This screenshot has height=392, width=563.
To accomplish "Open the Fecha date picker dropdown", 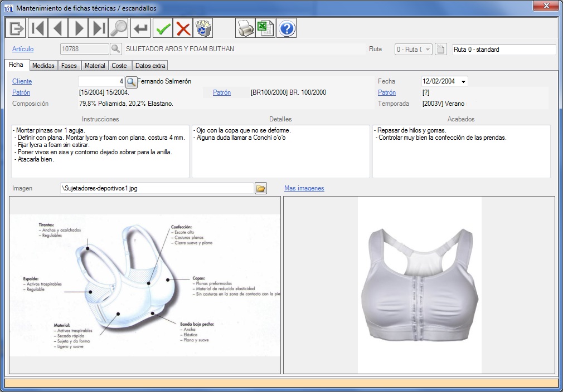I will (463, 82).
